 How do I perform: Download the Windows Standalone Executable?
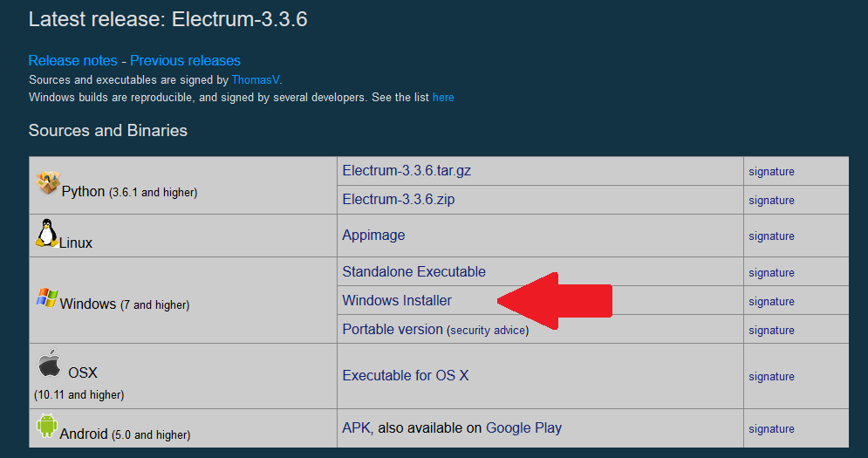point(413,272)
